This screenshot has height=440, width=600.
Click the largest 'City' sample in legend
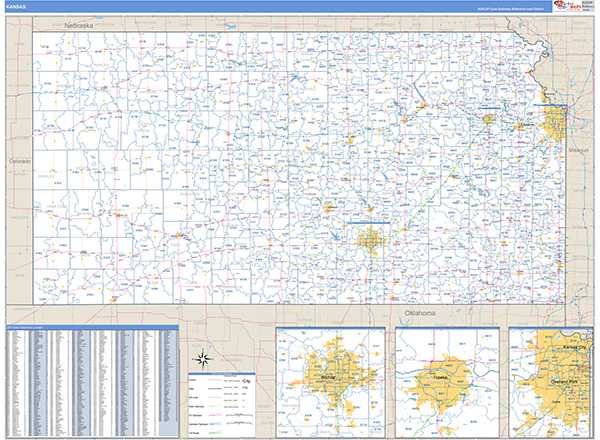(246, 381)
